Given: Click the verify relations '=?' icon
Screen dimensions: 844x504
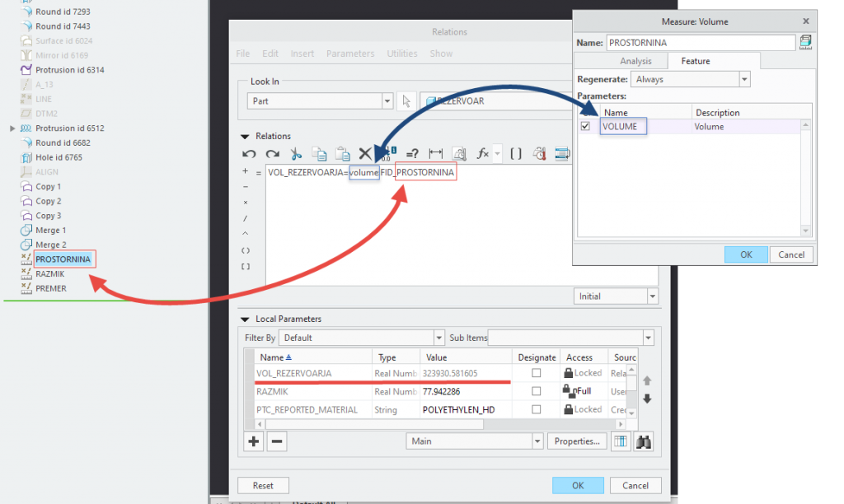Looking at the screenshot, I should point(412,153).
